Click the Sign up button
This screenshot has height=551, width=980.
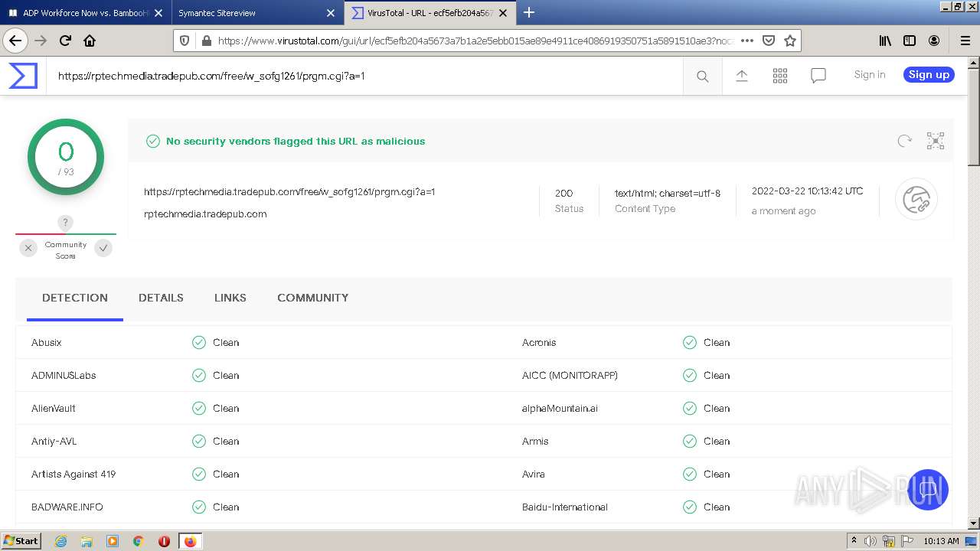pos(929,74)
